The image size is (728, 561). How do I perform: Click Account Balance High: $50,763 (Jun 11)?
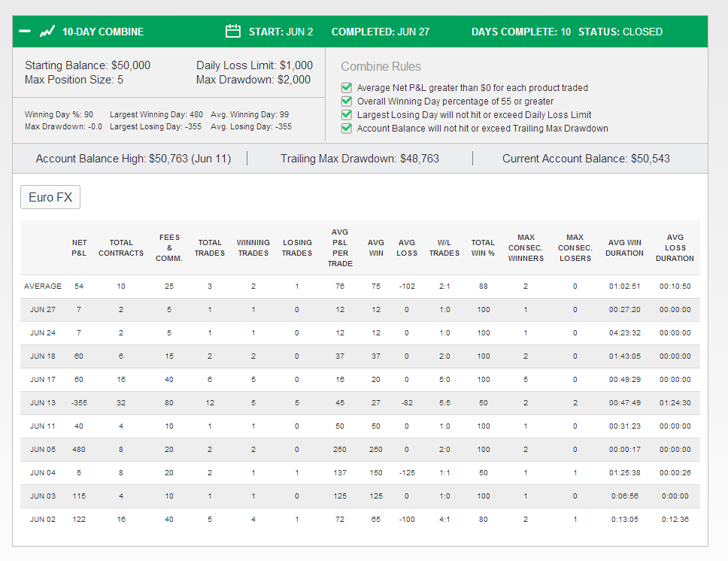coord(133,159)
